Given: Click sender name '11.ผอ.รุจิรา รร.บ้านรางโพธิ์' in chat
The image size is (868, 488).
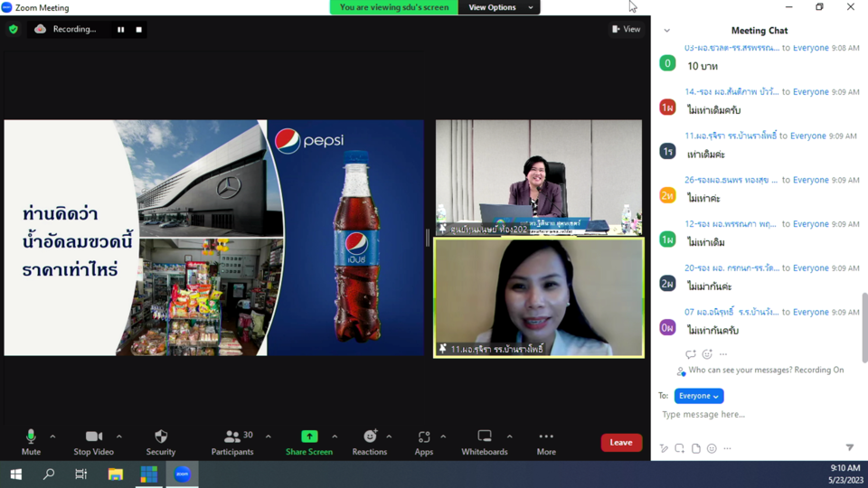Looking at the screenshot, I should (x=731, y=136).
